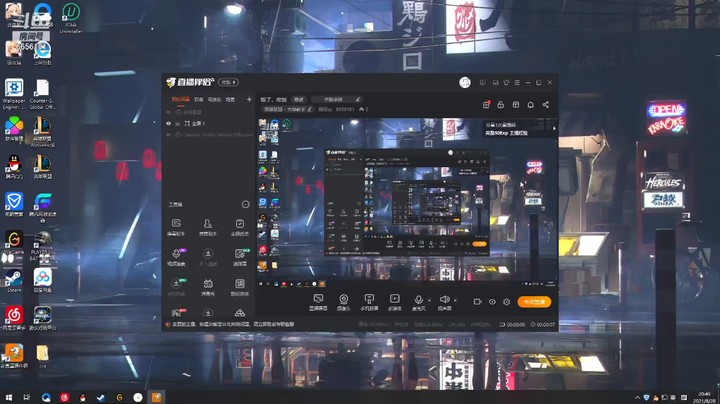Expand the speaker options arrow
This screenshot has width=720, height=404.
(455, 301)
